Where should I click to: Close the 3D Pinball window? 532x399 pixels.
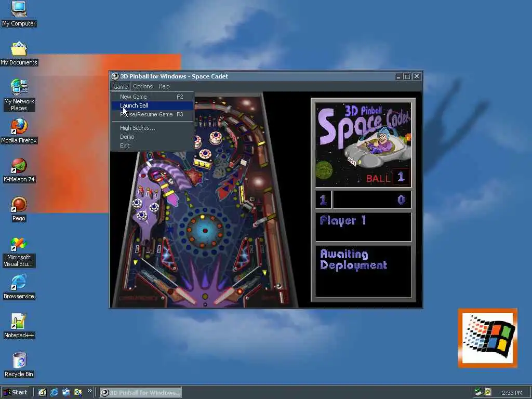click(x=417, y=77)
